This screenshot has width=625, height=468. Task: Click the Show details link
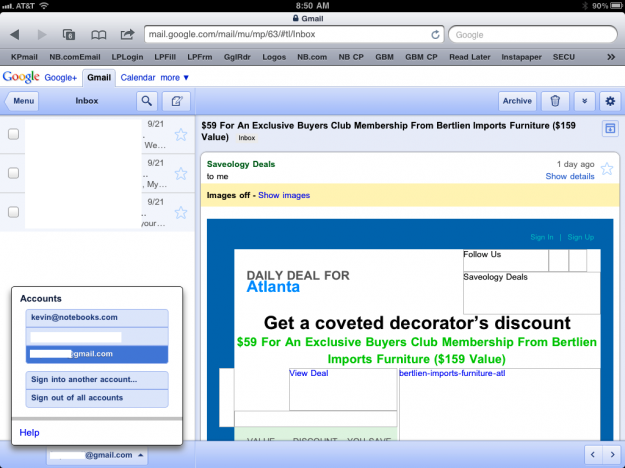pyautogui.click(x=570, y=176)
